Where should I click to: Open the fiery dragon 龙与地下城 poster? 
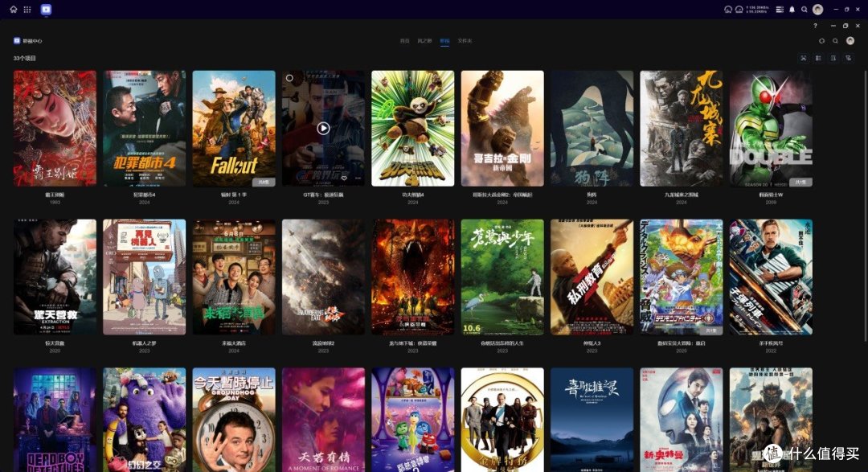pos(413,277)
